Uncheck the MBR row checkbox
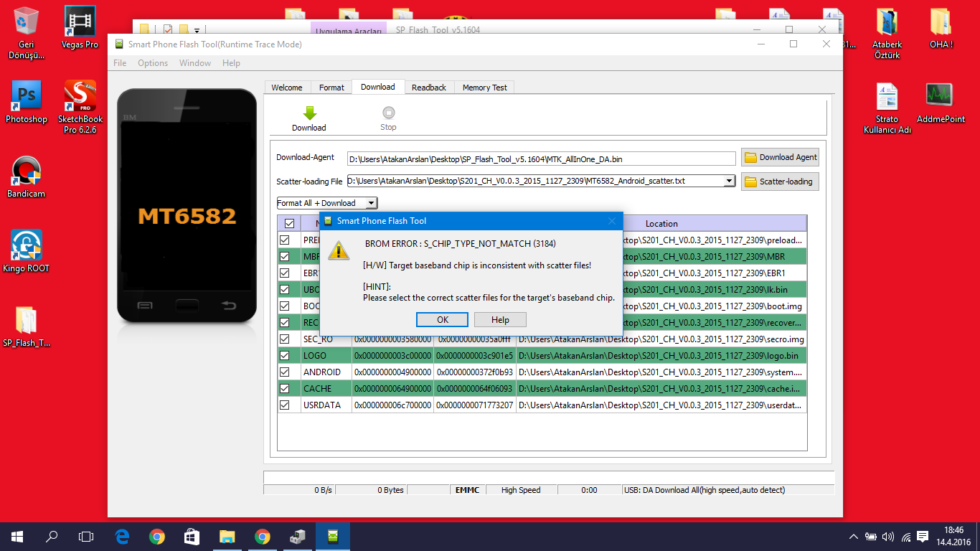The width and height of the screenshot is (980, 551). (285, 256)
